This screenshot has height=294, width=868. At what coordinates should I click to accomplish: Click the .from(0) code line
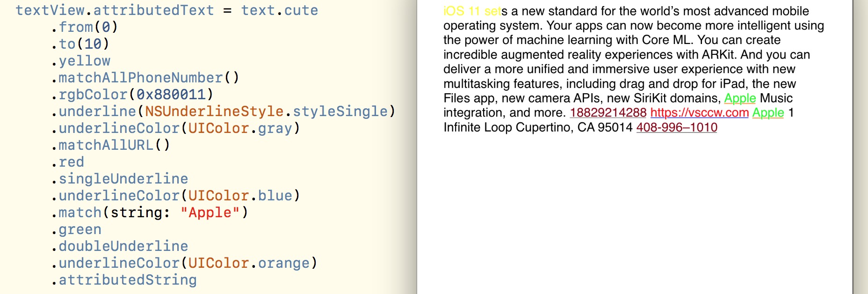85,27
